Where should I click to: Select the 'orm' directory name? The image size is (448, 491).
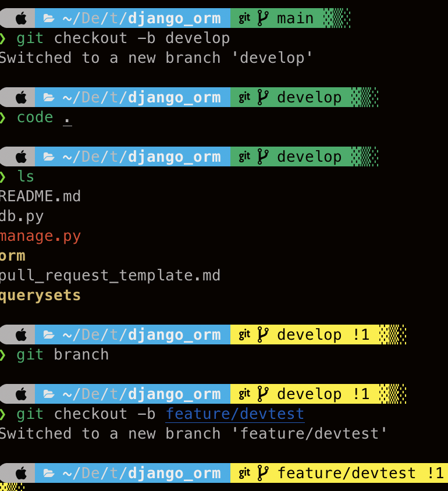[13, 256]
